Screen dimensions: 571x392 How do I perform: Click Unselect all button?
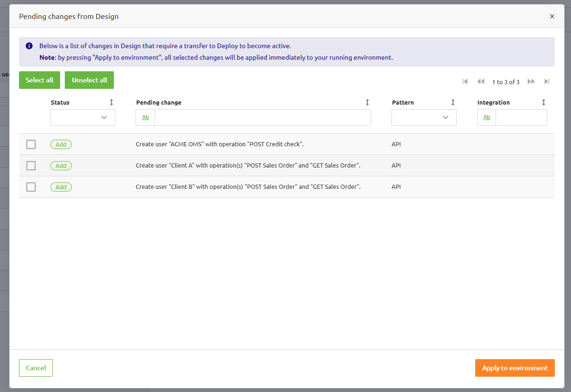(89, 80)
